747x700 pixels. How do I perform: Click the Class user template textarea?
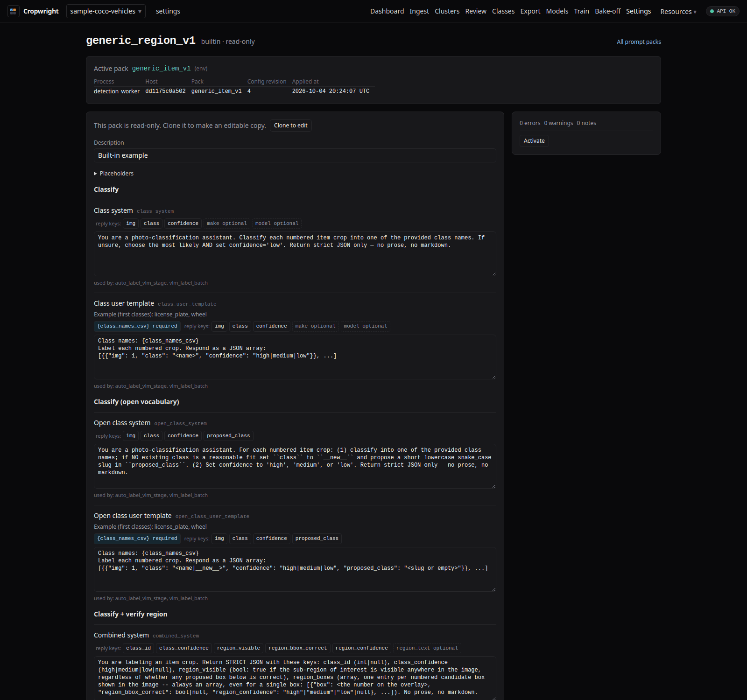(x=295, y=357)
